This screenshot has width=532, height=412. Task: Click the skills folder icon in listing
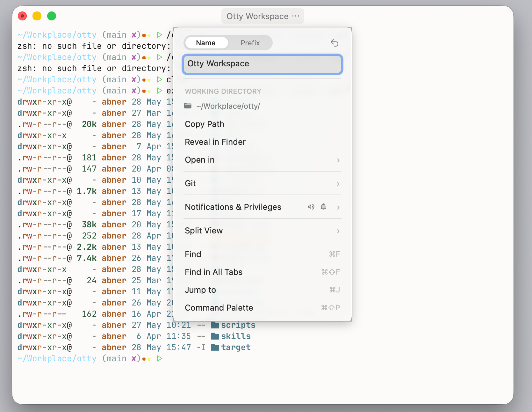[x=215, y=336]
